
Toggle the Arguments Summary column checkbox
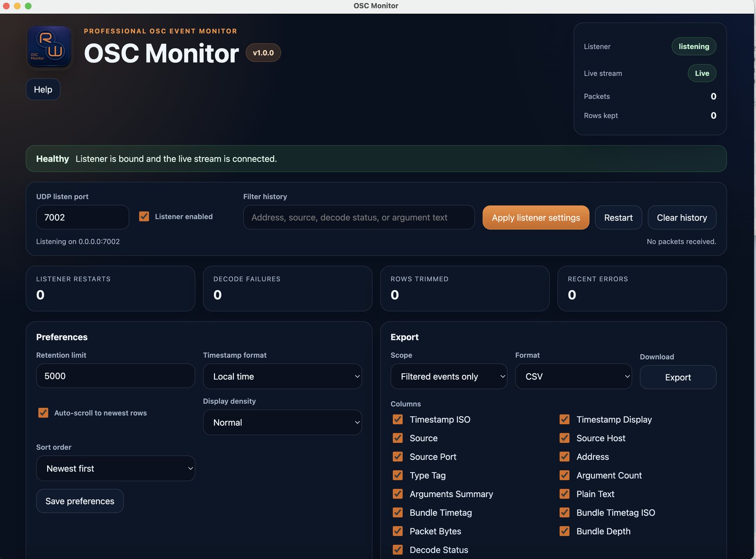(x=398, y=494)
